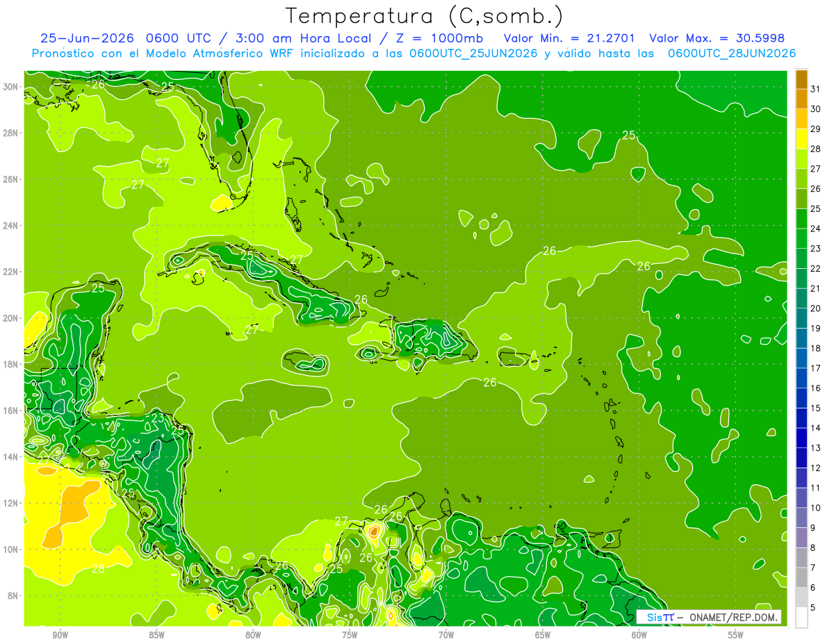834x644 pixels.
Task: Click the white legend swatch below value 5
Action: [801, 618]
